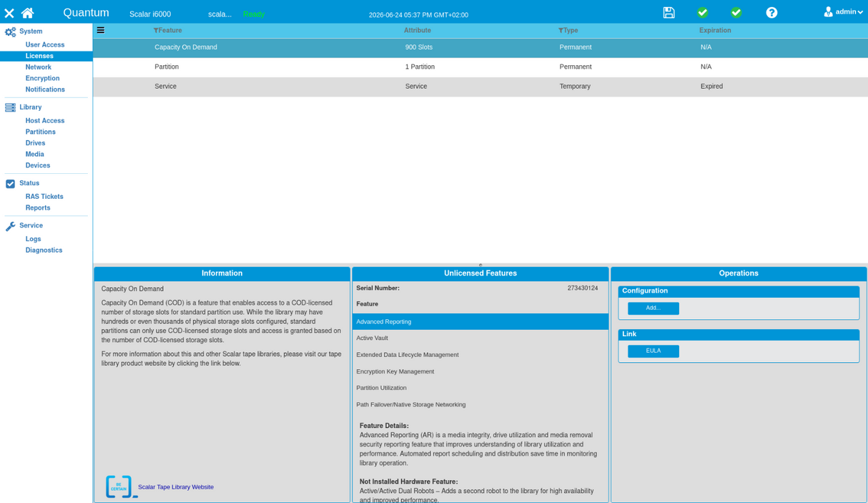Open help via the question mark icon
Viewport: 868px width, 503px height.
(x=771, y=12)
